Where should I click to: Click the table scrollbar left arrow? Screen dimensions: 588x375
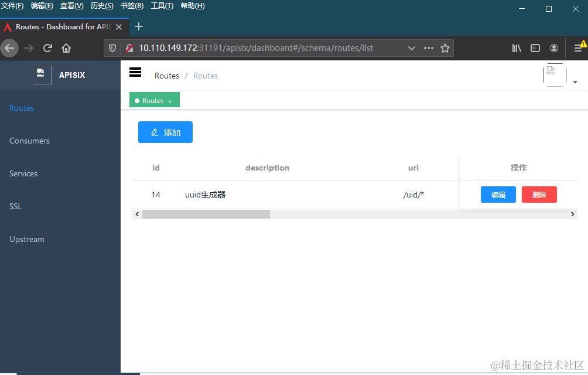click(137, 214)
